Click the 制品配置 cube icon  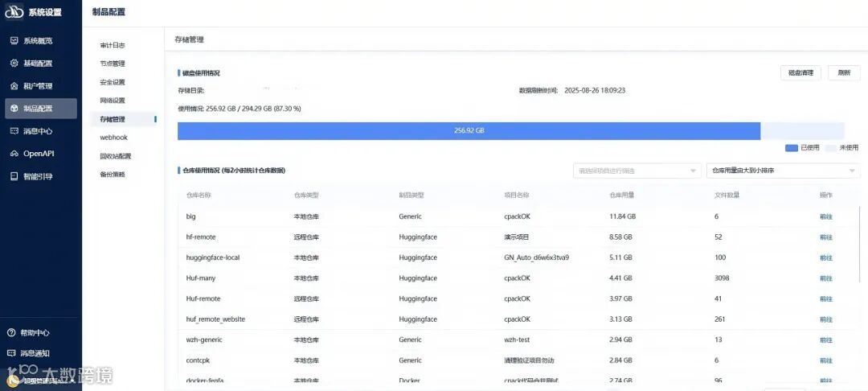pos(14,109)
